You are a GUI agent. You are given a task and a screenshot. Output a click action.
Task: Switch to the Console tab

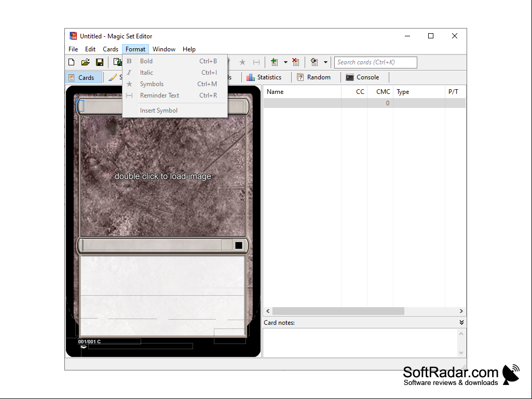coord(363,77)
